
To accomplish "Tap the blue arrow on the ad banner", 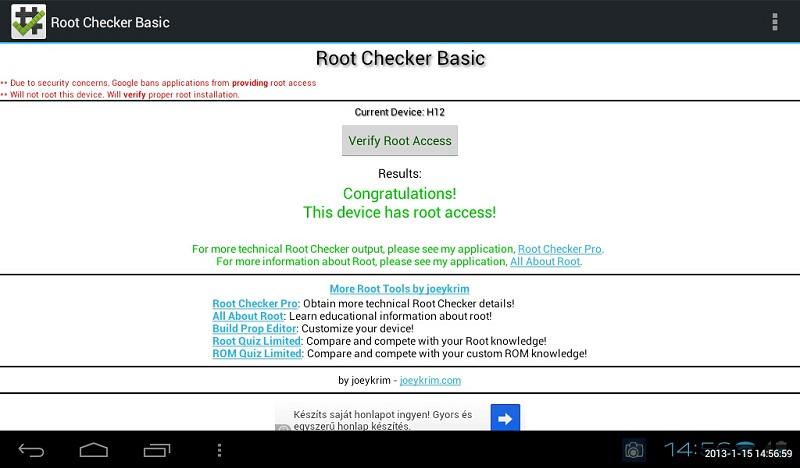I will 505,418.
